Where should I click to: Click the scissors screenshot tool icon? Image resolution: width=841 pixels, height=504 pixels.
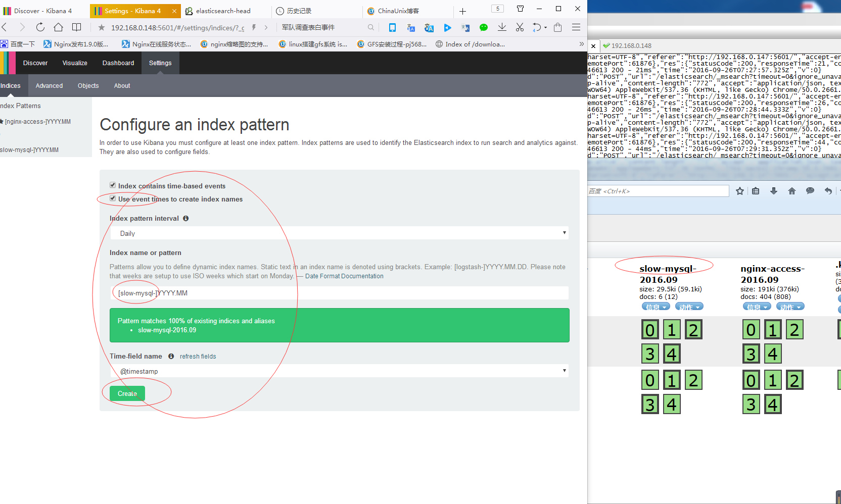[520, 27]
